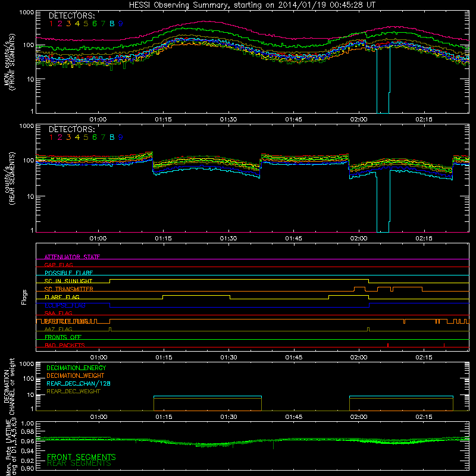Pick detector 5 legend number in rear segments plot

pyautogui.click(x=86, y=137)
